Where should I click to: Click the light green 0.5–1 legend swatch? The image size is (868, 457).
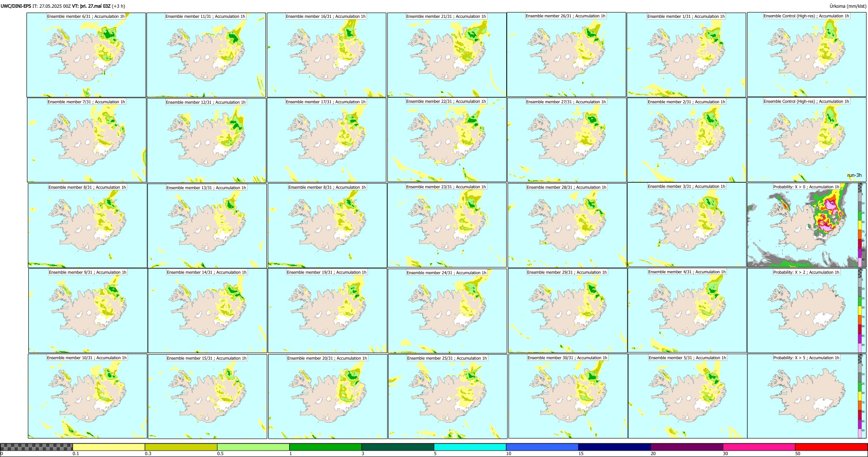click(253, 447)
